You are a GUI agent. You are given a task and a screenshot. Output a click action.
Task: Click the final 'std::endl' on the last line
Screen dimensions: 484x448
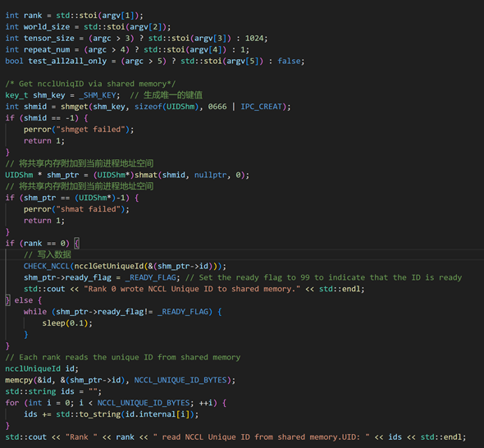pos(441,437)
